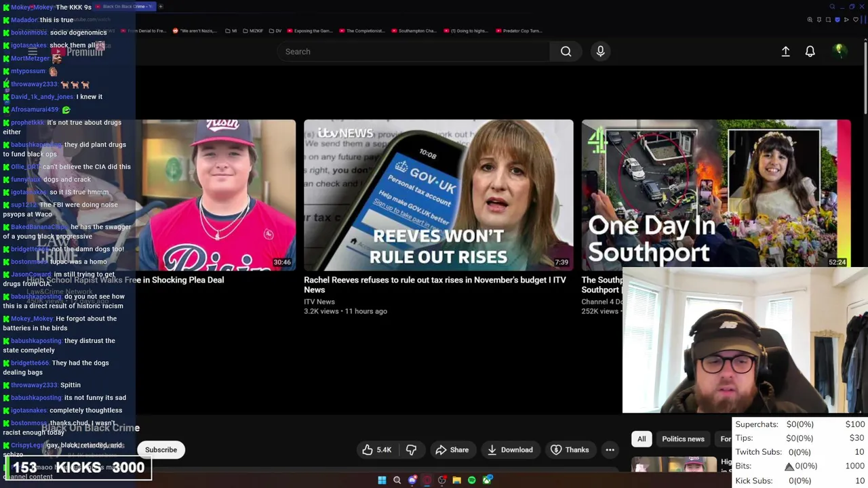Image resolution: width=868 pixels, height=488 pixels.
Task: Share the current video
Action: pyautogui.click(x=452, y=450)
